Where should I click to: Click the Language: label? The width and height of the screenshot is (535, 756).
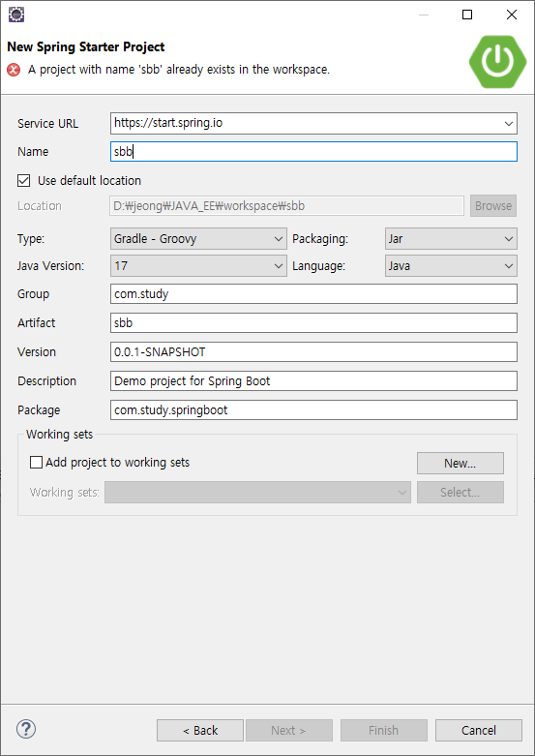[x=318, y=265]
